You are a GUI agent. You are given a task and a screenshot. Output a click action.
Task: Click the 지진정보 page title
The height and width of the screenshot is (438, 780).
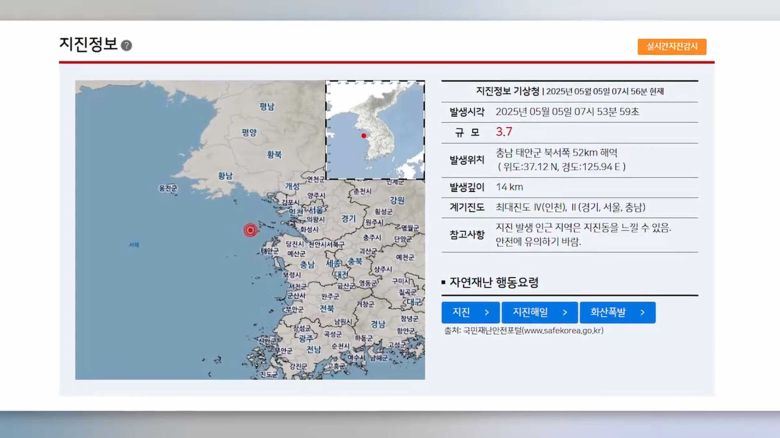88,45
